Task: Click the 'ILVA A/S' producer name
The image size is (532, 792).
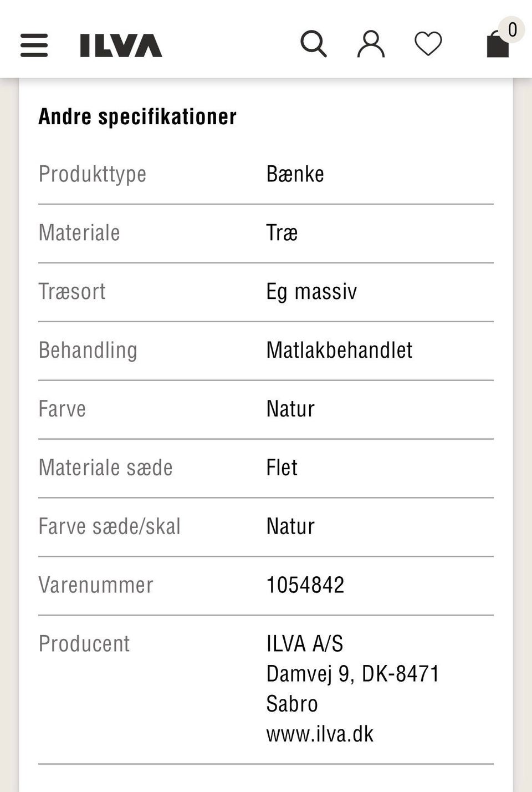Action: (x=305, y=644)
